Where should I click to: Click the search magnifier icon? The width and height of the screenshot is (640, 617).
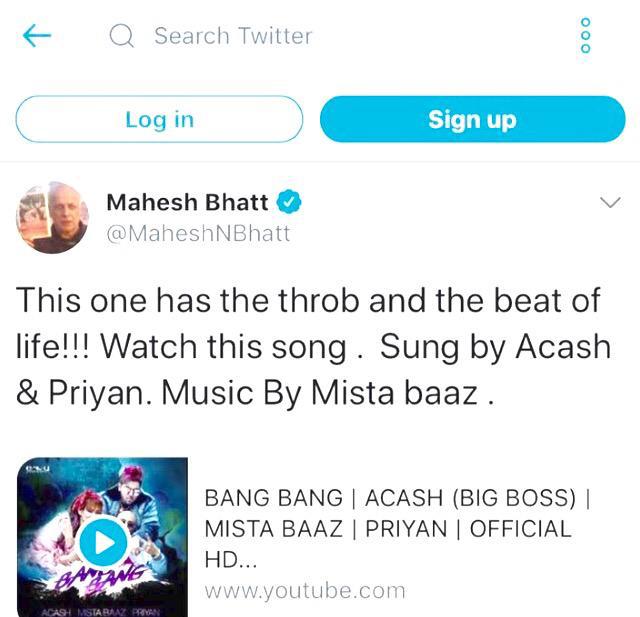tap(122, 36)
